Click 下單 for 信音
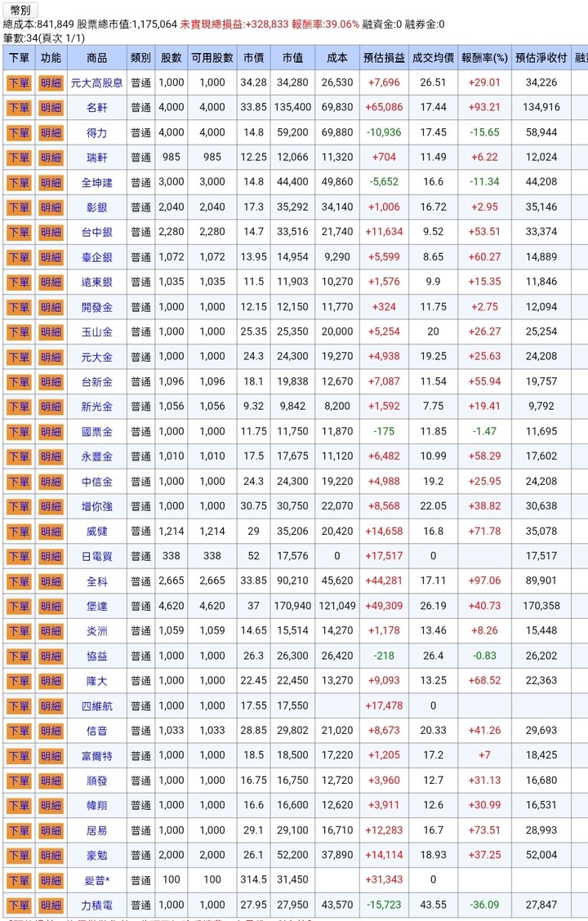This screenshot has height=921, width=588. (19, 731)
